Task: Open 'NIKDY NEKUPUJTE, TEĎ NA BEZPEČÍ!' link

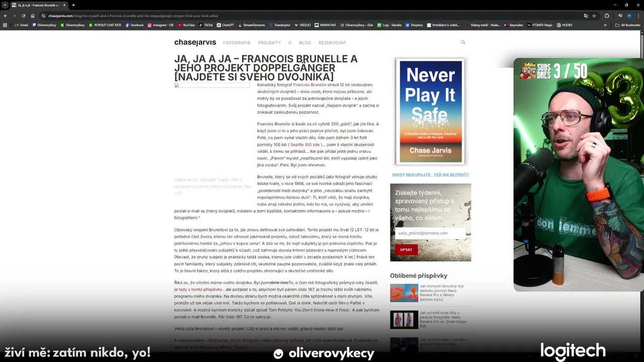Action: click(x=430, y=175)
